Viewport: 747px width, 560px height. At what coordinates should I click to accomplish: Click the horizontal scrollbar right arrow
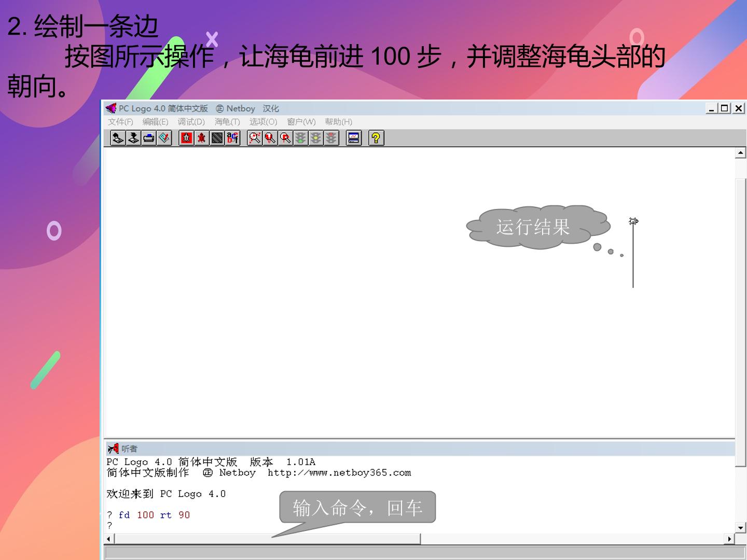(729, 539)
